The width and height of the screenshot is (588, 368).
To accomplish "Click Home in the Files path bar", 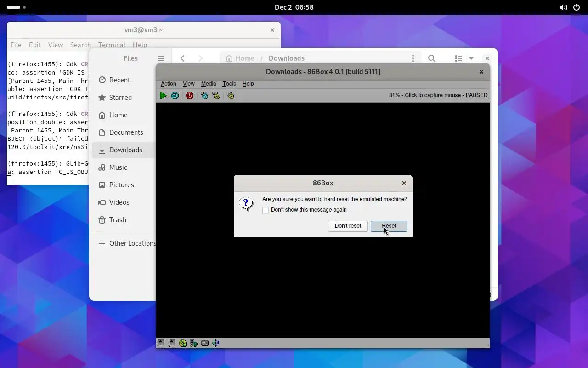I will [240, 58].
